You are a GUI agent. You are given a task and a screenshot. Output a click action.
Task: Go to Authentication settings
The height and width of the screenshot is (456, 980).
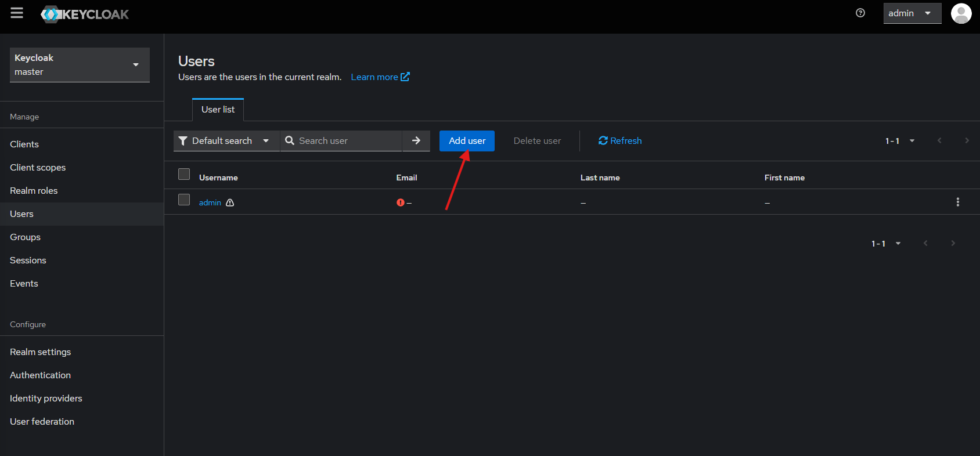point(82,375)
